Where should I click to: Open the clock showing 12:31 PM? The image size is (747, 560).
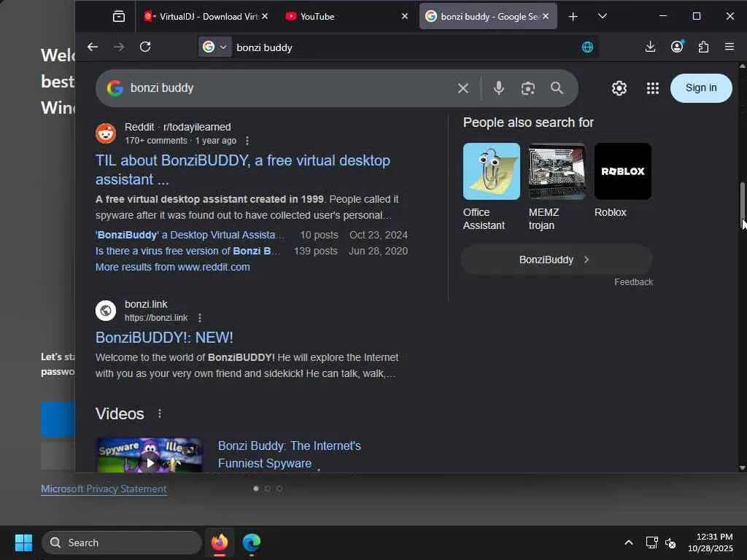pos(710,542)
